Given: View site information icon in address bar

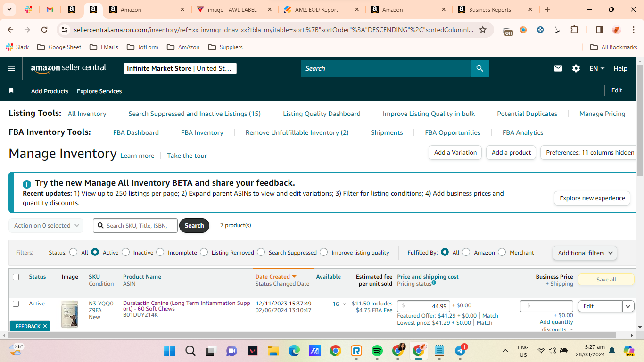Looking at the screenshot, I should 65,30.
